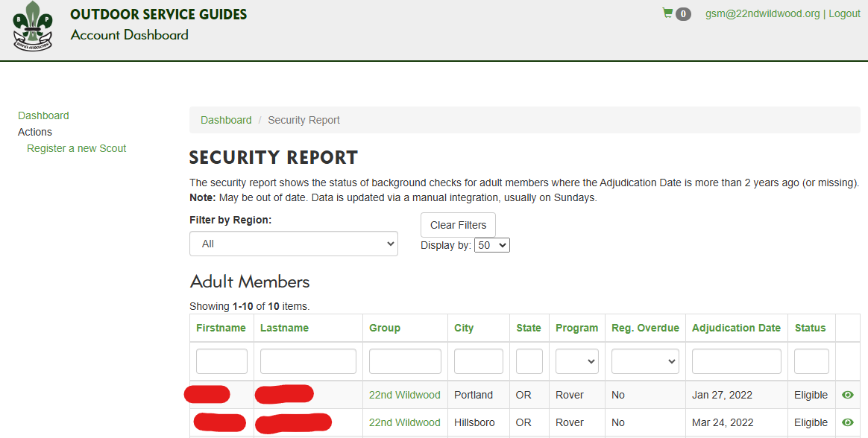Go to Dashboard in breadcrumb
This screenshot has width=868, height=438.
pyautogui.click(x=226, y=120)
